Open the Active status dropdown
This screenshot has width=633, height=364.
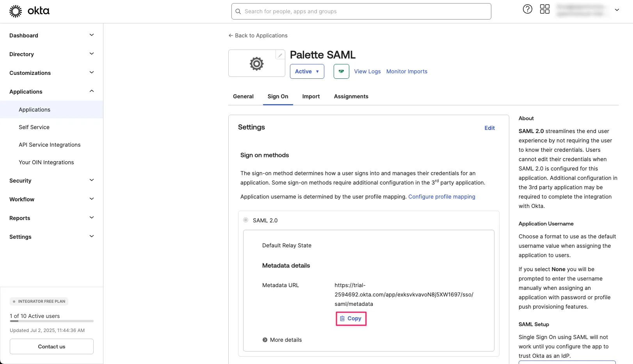(307, 71)
